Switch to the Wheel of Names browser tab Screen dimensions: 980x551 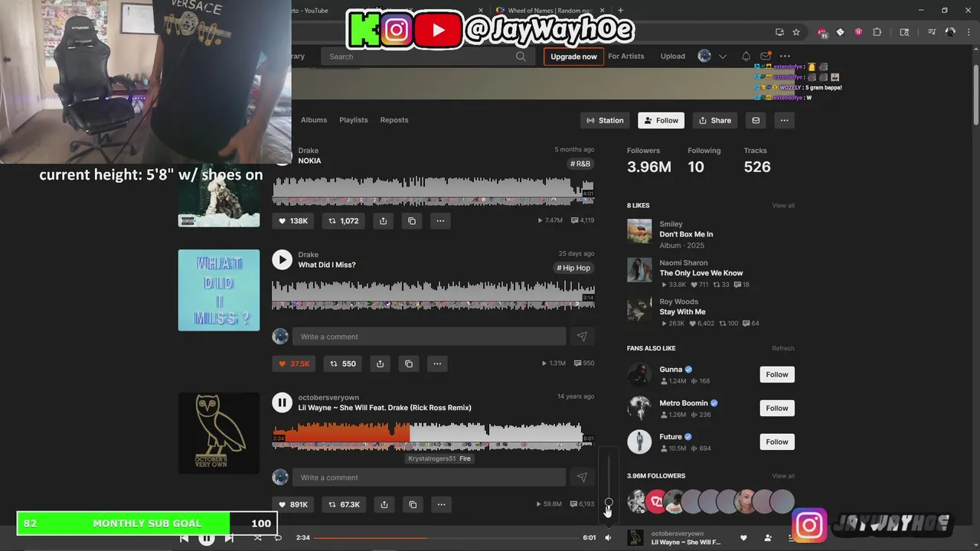[x=550, y=10]
